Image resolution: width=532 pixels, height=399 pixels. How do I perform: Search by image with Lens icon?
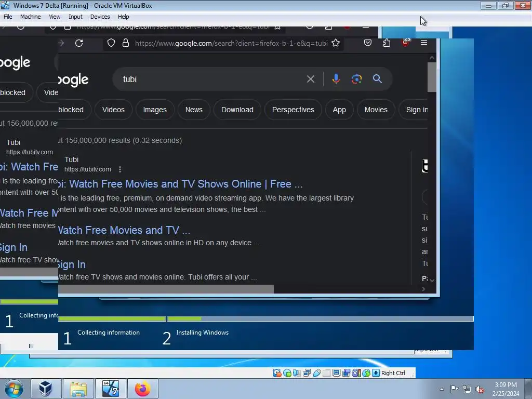356,79
